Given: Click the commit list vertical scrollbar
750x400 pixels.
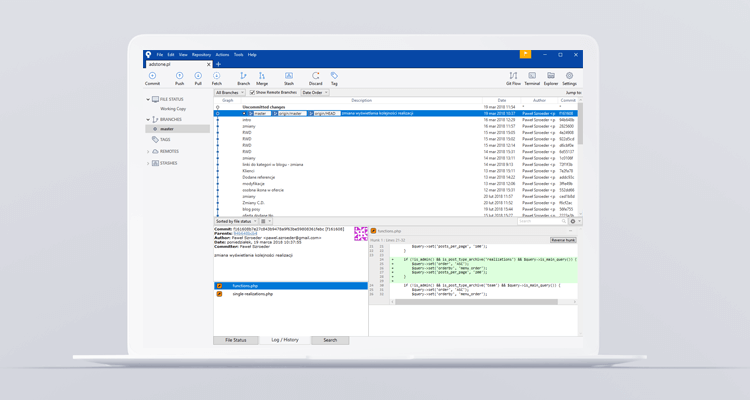Looking at the screenshot, I should (580, 123).
